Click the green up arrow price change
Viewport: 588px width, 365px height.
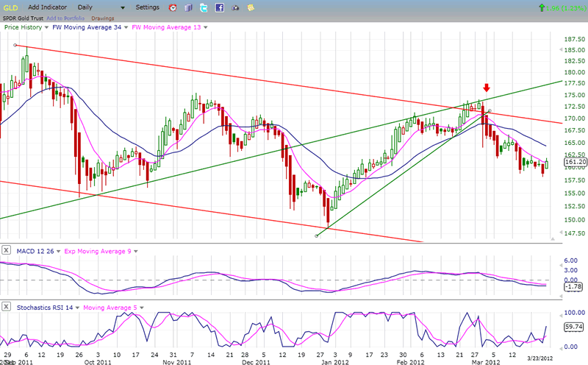542,7
